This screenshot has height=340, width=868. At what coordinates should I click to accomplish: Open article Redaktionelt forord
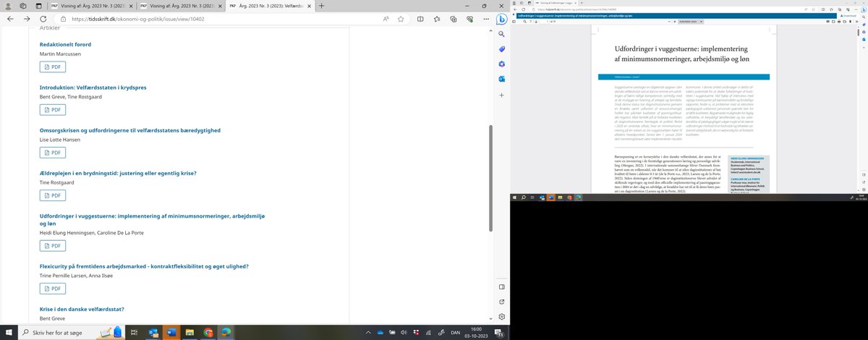pos(65,44)
